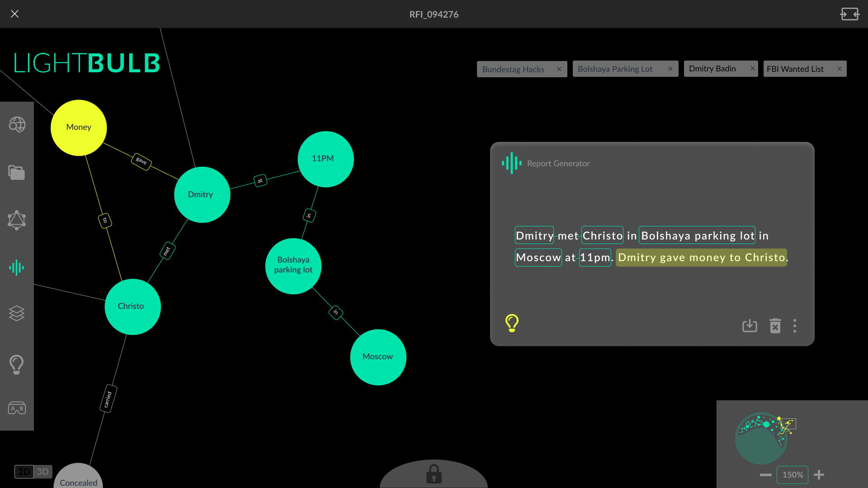Viewport: 868px width, 488px height.
Task: Open the Report Generator waveform sidebar icon
Action: tap(17, 267)
